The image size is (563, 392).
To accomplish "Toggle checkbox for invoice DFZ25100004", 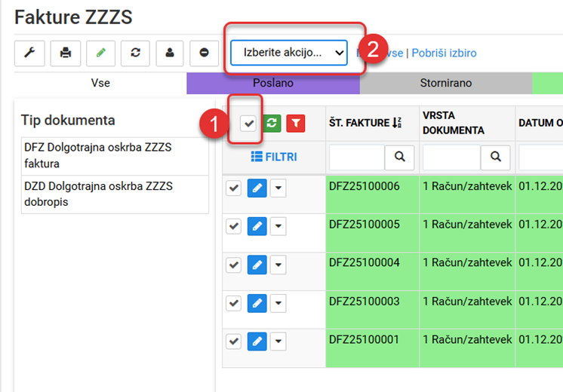I will pyautogui.click(x=233, y=265).
